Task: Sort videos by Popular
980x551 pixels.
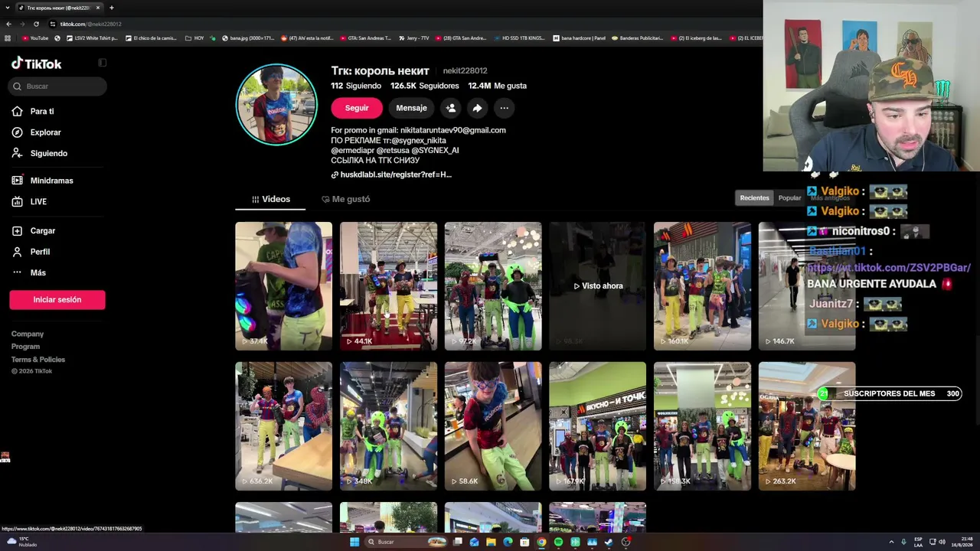Action: (789, 198)
